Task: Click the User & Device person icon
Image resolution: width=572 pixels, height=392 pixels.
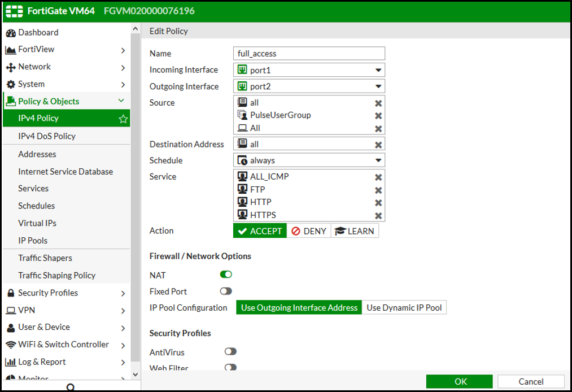Action: [11, 328]
